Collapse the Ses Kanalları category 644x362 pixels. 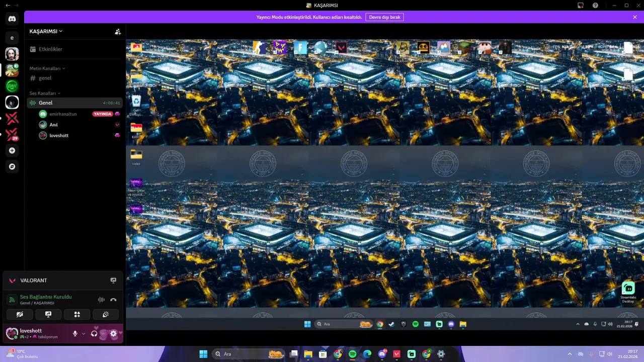coord(45,94)
